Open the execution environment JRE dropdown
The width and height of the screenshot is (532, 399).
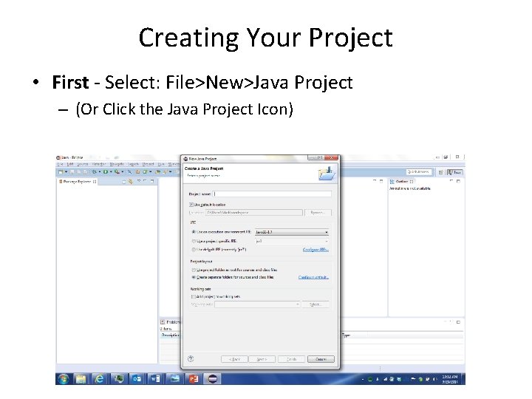tap(292, 232)
